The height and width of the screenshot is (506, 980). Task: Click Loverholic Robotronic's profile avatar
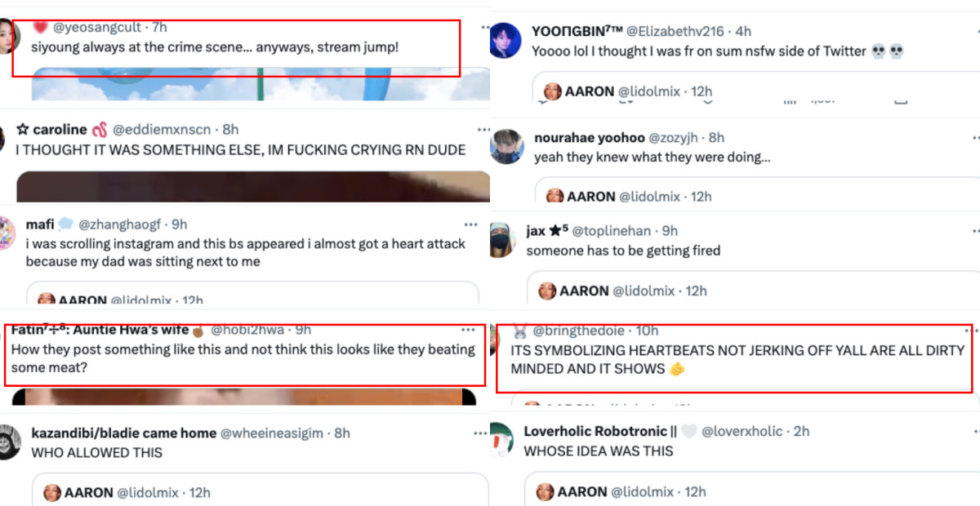501,441
